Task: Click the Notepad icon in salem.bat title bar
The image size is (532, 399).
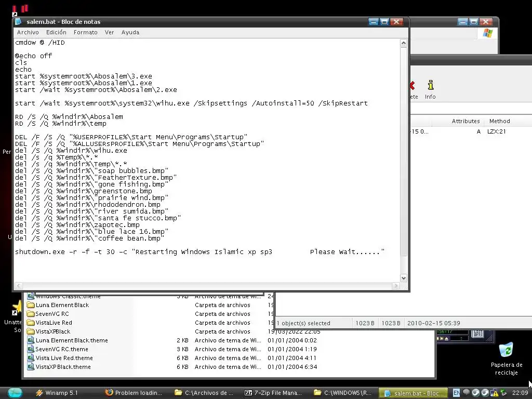Action: 19,22
